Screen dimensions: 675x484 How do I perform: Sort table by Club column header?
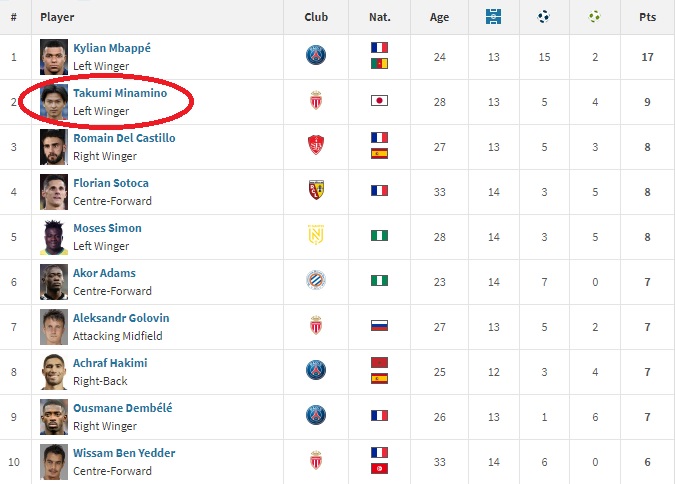pos(316,17)
